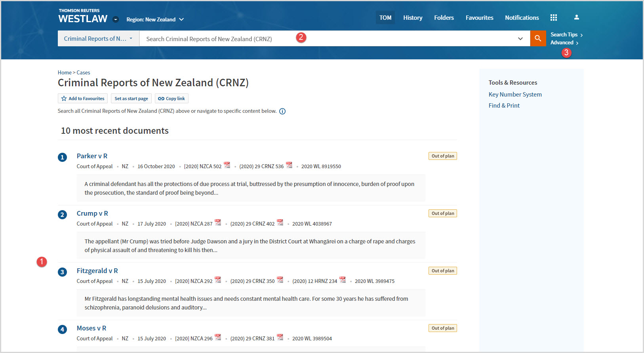Open PDF for [2020] NZCA 292
644x353 pixels.
218,280
